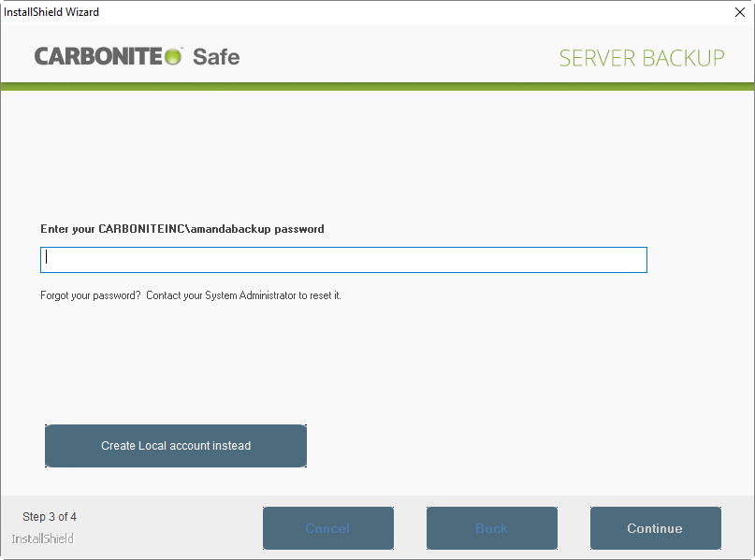755x560 pixels.
Task: Go to previous step with Back
Action: tap(491, 528)
